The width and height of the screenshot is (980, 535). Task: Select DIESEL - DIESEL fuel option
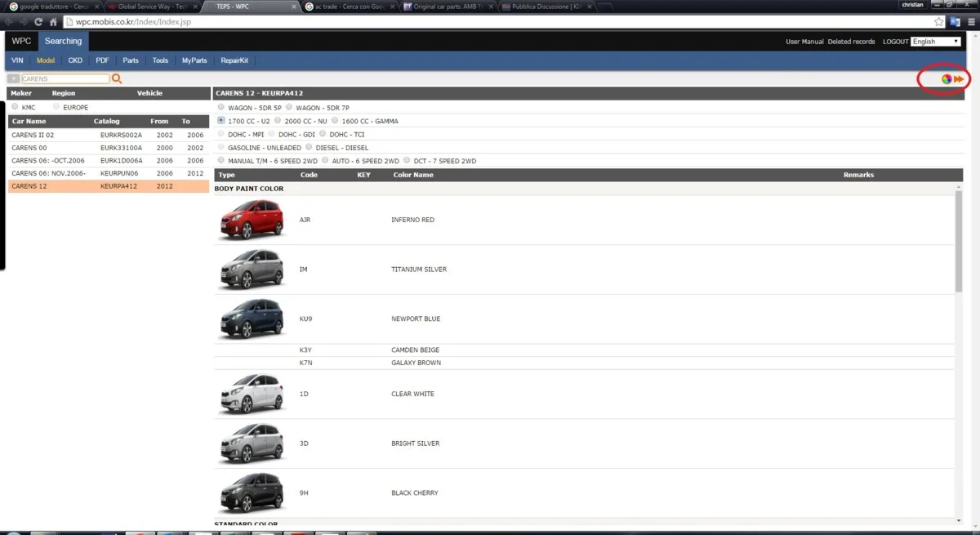tap(310, 147)
